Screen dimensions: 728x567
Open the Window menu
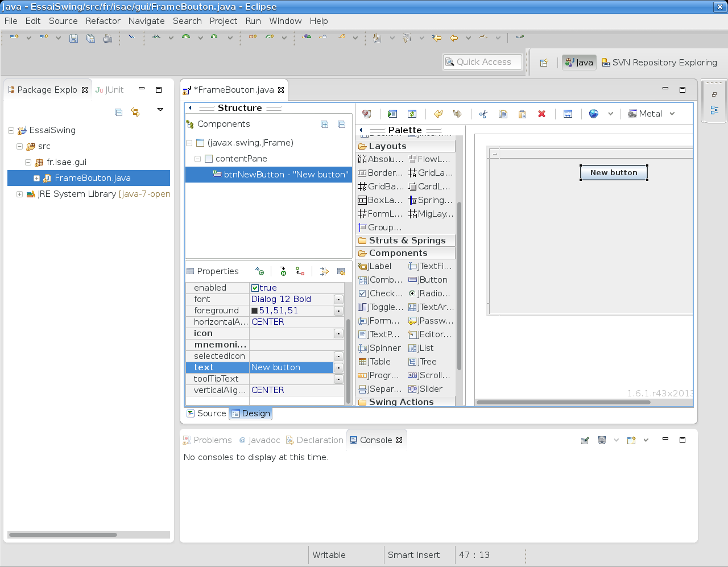tap(286, 21)
